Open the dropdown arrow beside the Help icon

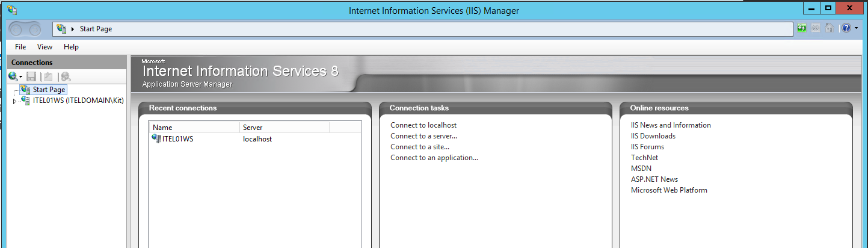tap(855, 28)
